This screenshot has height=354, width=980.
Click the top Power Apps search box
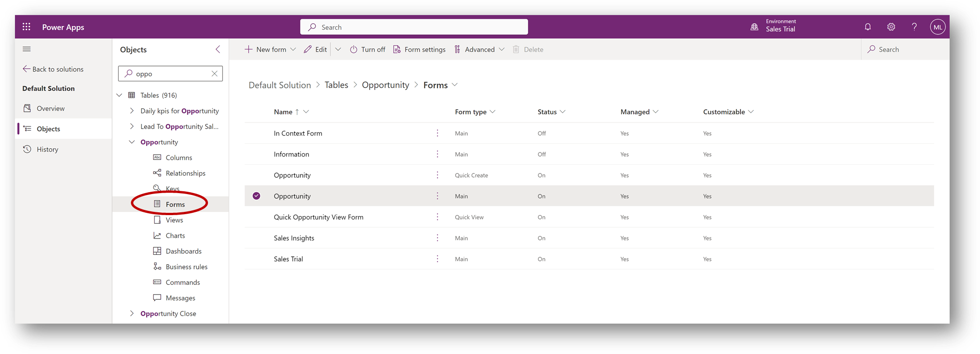[414, 27]
